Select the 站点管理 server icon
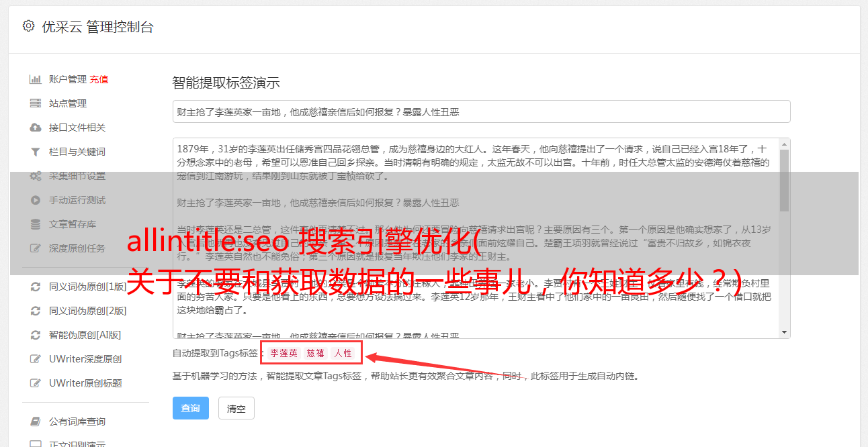Screen dimensions: 868x447 coord(36,103)
